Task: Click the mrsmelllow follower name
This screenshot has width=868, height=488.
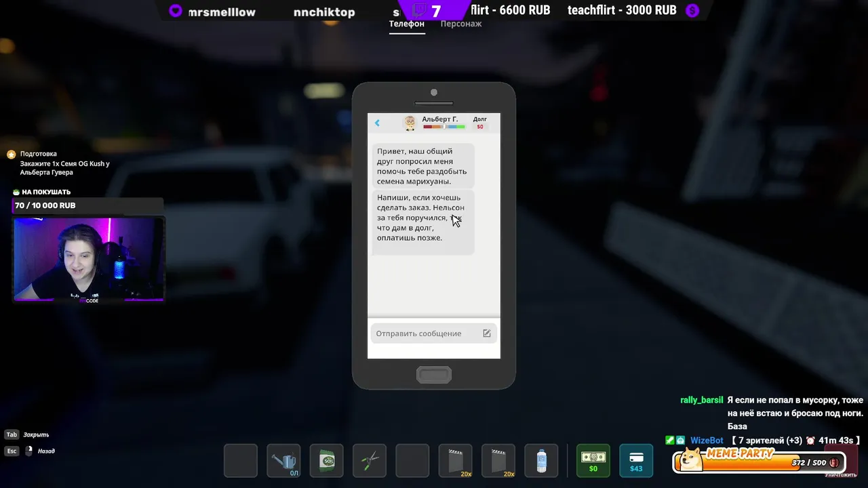Action: [x=221, y=12]
